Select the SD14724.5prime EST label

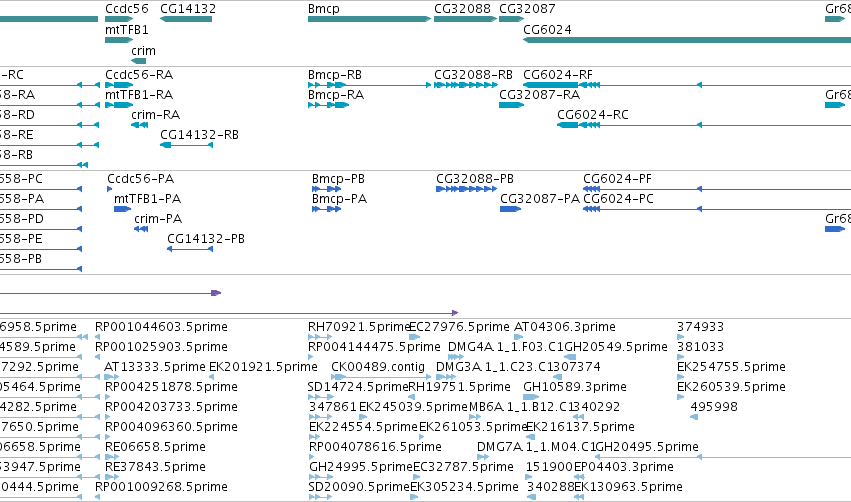point(358,387)
